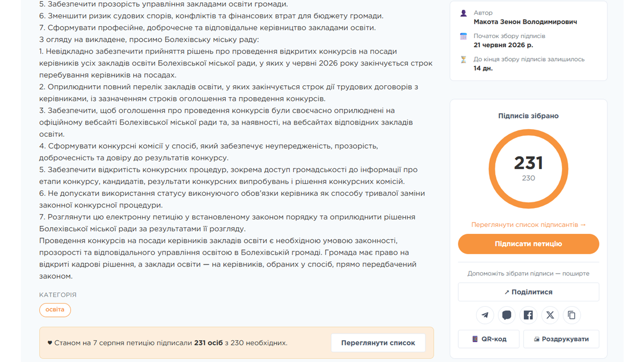Open Переглянути список підписантів link
The height and width of the screenshot is (362, 644).
point(529,225)
